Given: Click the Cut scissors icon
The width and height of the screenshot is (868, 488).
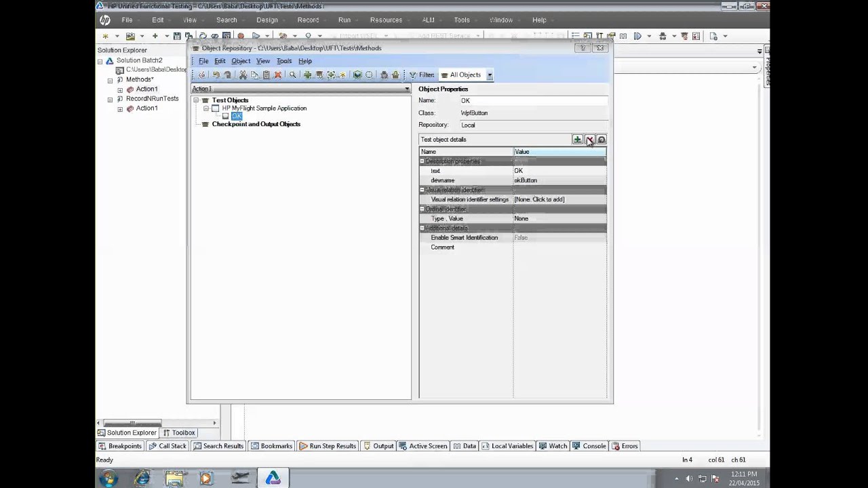Looking at the screenshot, I should [x=243, y=75].
